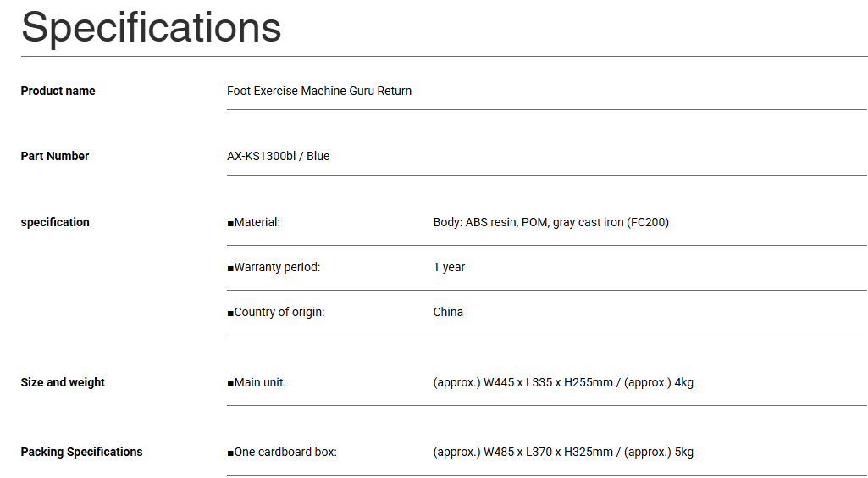Click the Packing Specifications row label
868x478 pixels.
[x=81, y=452]
